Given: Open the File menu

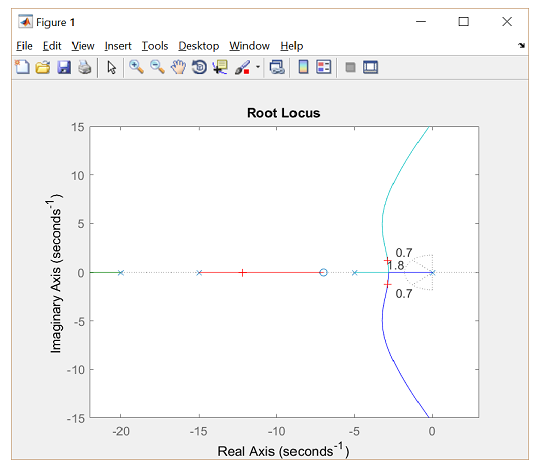Looking at the screenshot, I should 24,46.
